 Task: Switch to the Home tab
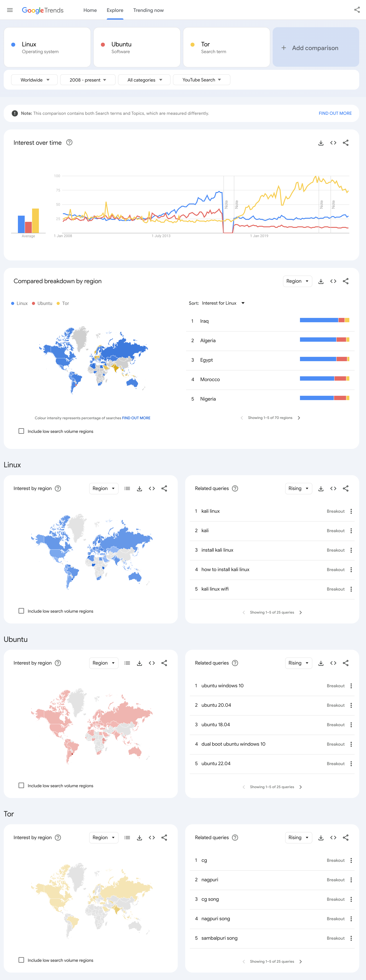[x=90, y=10]
